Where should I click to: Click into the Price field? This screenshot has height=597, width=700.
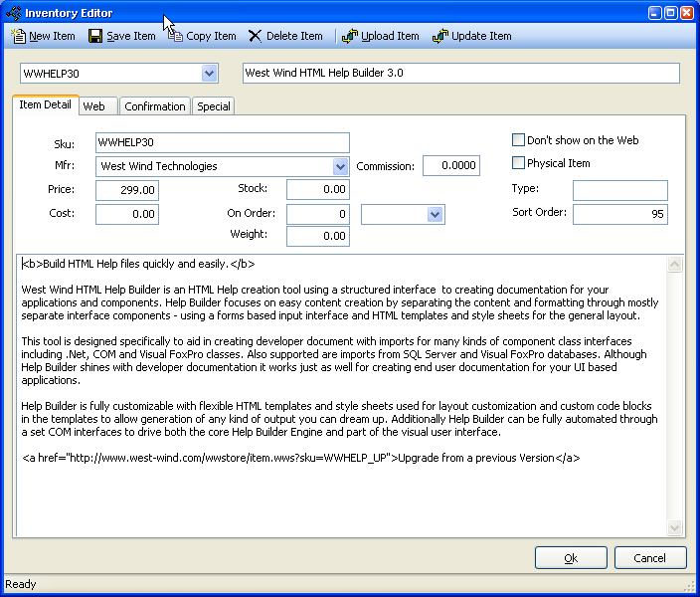click(x=126, y=190)
